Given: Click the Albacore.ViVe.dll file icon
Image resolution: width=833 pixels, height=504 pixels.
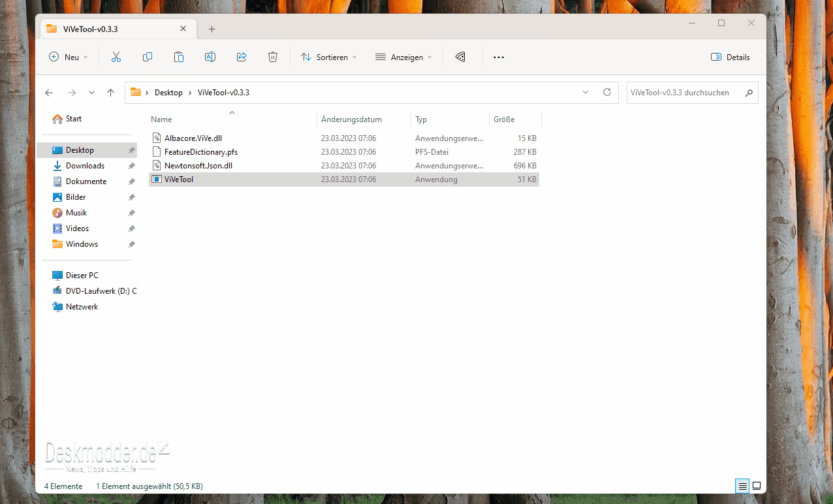Looking at the screenshot, I should point(157,138).
